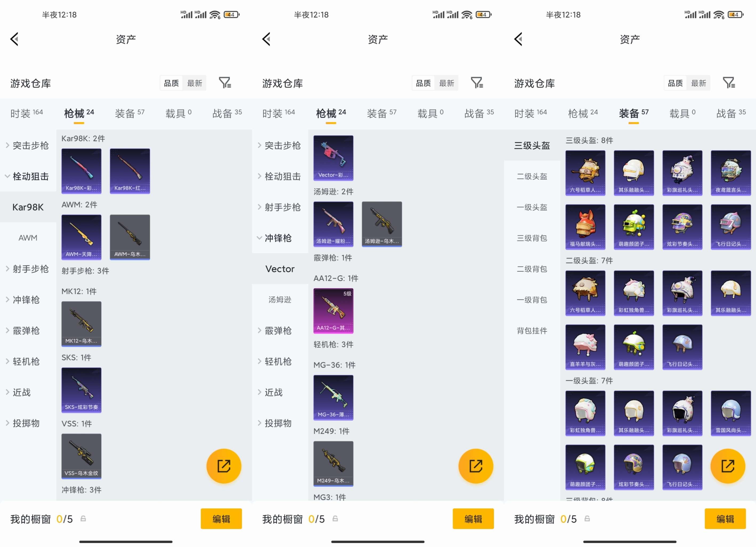
Task: Open the Kar98K-彩 rifle skin item
Action: tap(81, 171)
